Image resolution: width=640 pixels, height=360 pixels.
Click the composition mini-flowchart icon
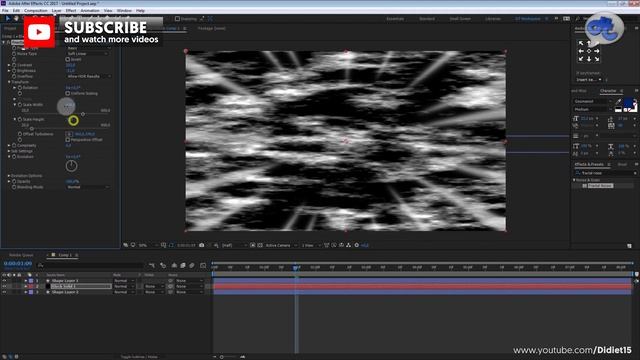point(152,266)
